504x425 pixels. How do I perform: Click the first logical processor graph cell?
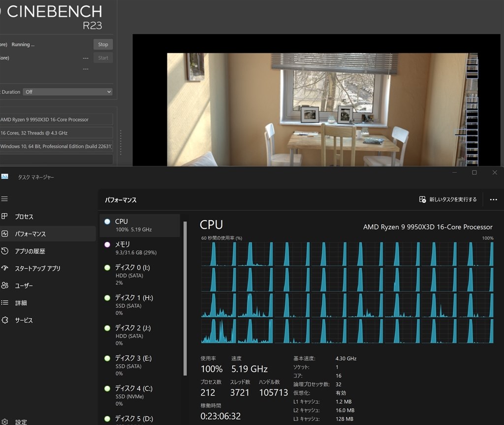pyautogui.click(x=219, y=254)
